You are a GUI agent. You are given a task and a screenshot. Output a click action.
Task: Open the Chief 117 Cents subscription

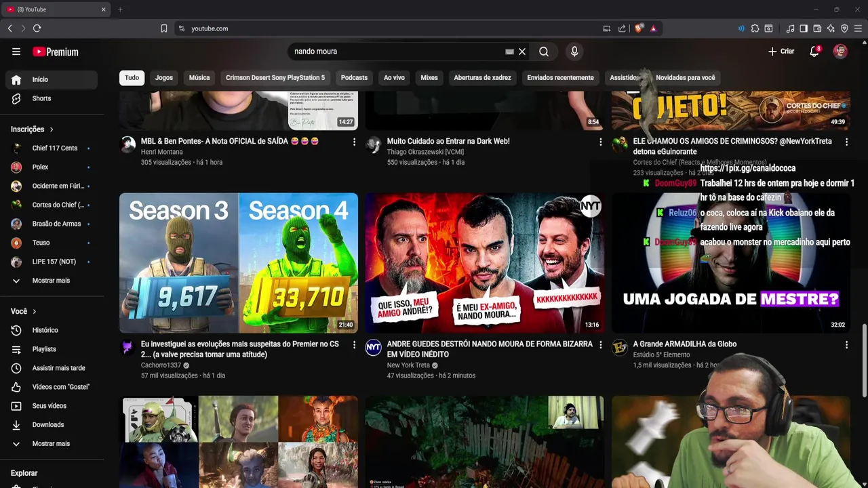pos(52,148)
